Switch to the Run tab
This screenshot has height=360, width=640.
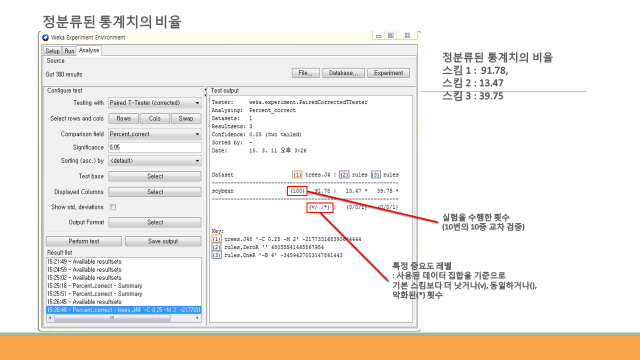(x=69, y=51)
